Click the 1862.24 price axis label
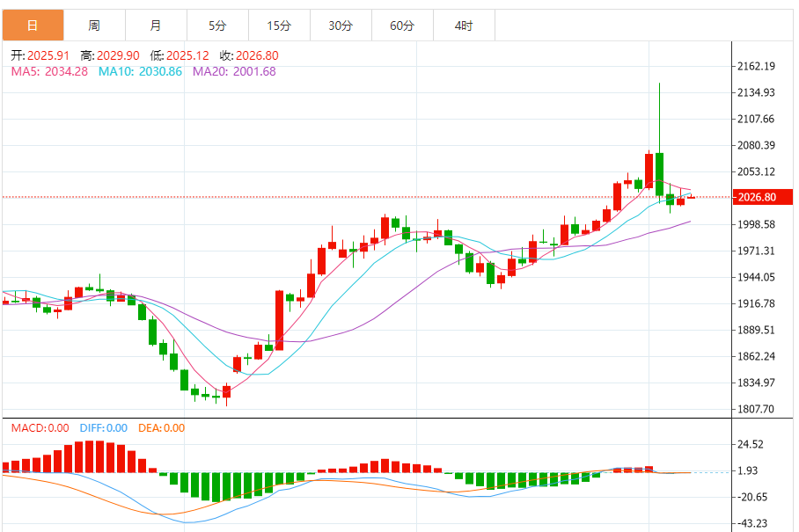 point(756,356)
